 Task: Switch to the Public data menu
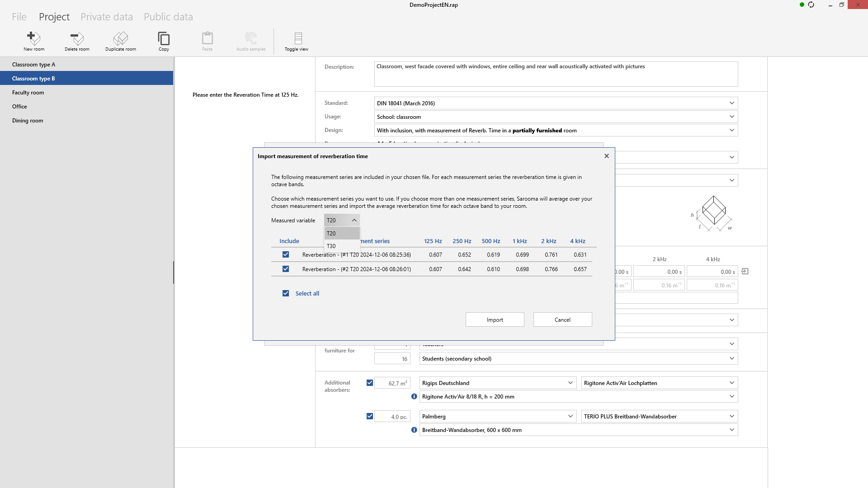click(168, 17)
